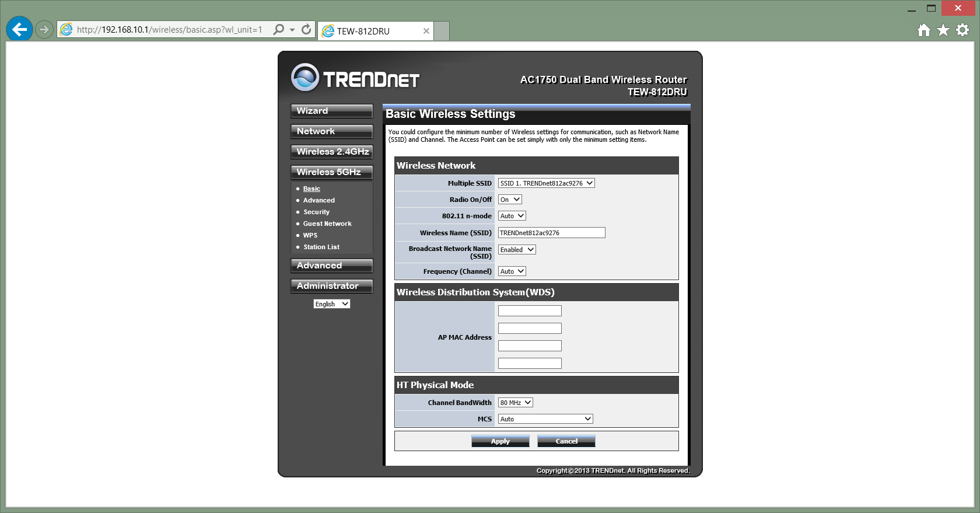This screenshot has height=513, width=980.
Task: Open the Multiple SSID dropdown
Action: click(546, 183)
